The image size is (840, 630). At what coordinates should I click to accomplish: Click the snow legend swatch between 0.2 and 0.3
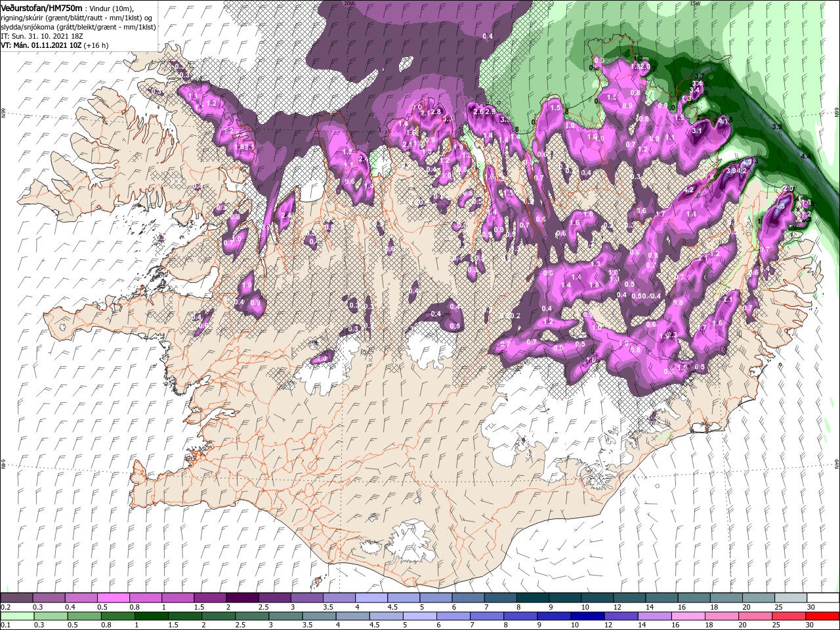pos(16,598)
